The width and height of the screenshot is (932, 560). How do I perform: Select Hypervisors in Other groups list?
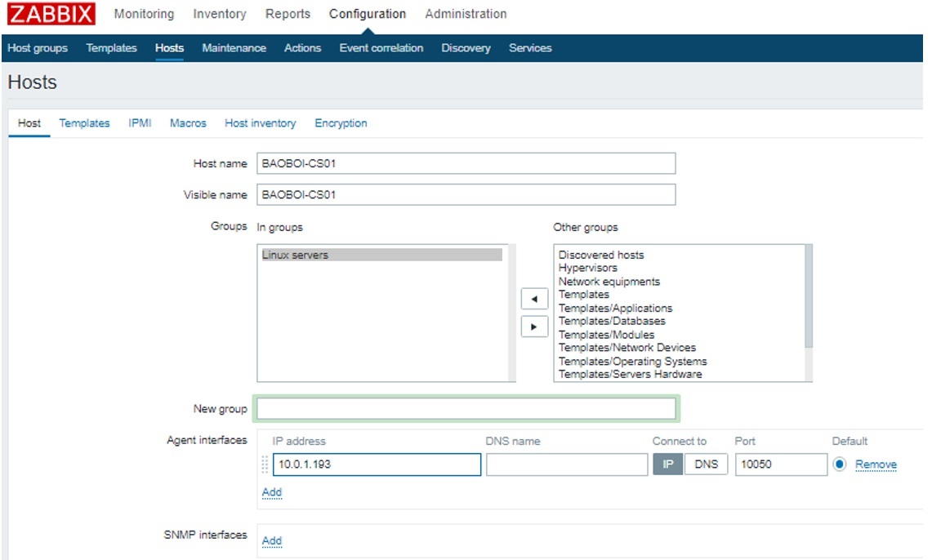pyautogui.click(x=587, y=268)
